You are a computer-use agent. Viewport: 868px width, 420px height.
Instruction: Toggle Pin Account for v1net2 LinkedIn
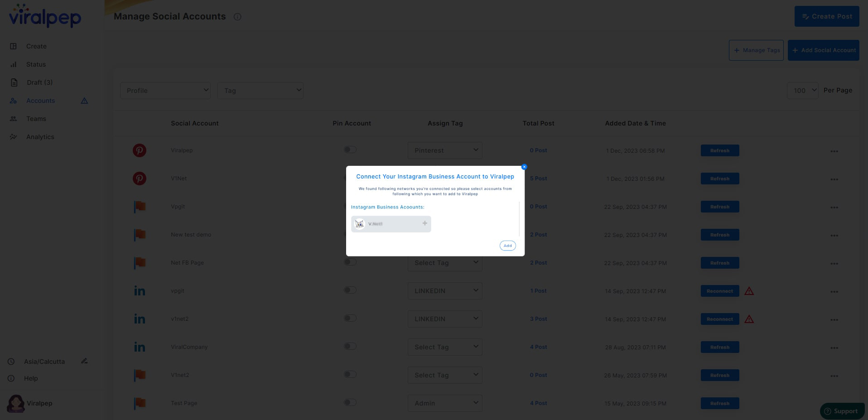click(350, 318)
